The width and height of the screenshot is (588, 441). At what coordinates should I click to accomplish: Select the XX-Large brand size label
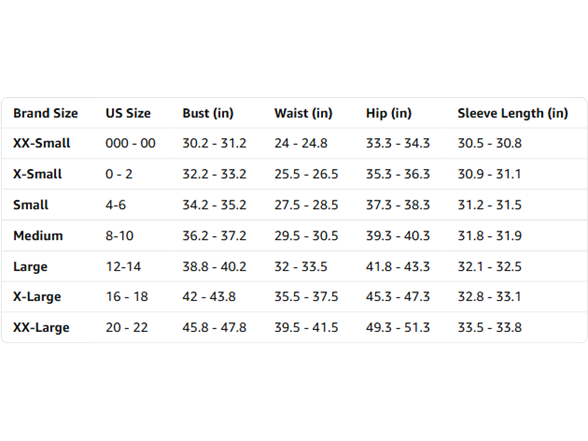41,328
